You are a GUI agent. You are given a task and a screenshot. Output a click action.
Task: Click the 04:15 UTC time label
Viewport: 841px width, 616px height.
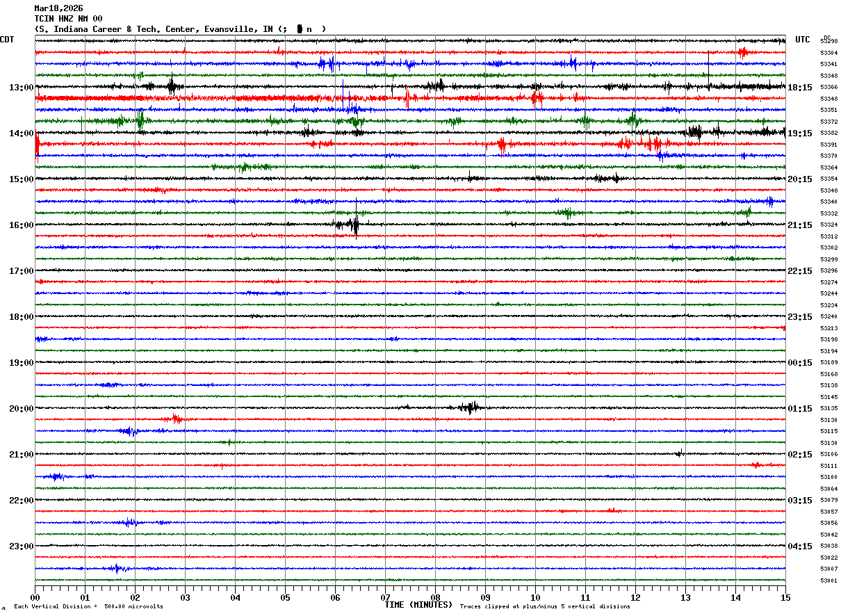tap(800, 546)
